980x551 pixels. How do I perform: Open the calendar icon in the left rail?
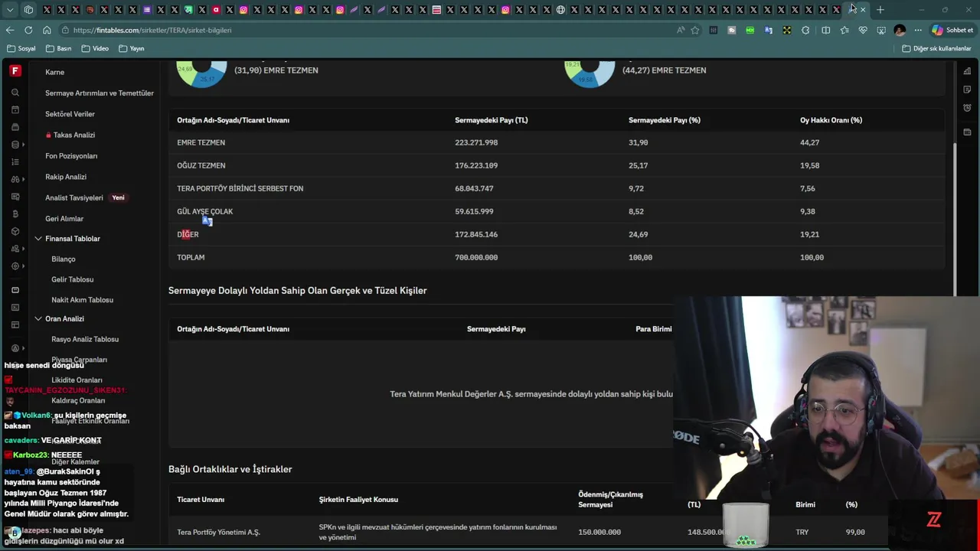coord(15,110)
